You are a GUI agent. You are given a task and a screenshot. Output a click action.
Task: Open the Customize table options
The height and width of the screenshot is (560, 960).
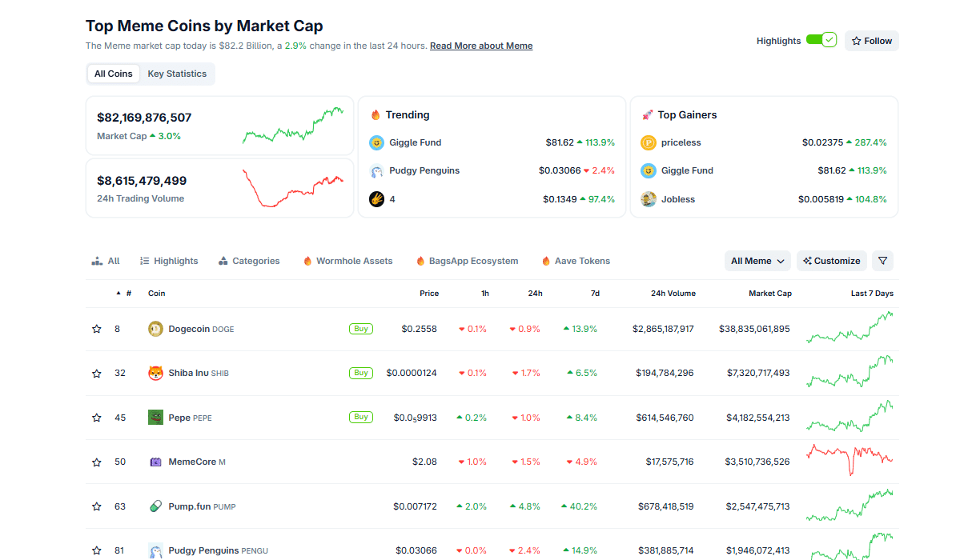(832, 261)
